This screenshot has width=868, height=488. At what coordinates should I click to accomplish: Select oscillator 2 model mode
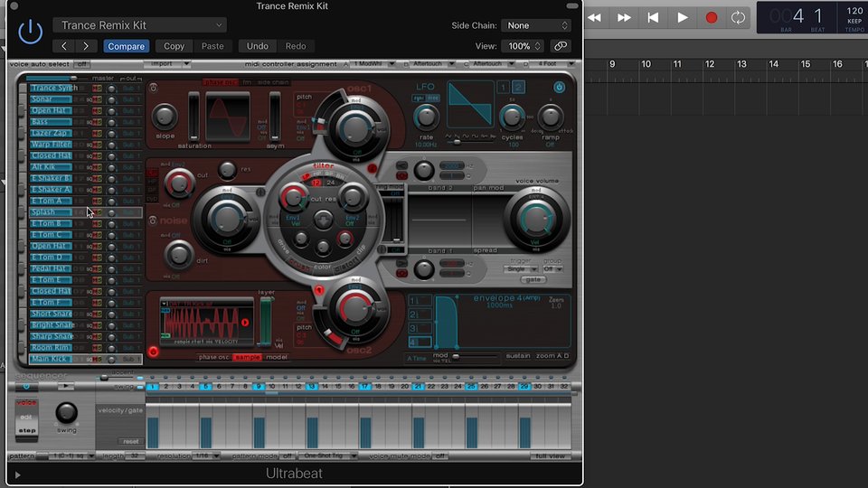(x=277, y=358)
